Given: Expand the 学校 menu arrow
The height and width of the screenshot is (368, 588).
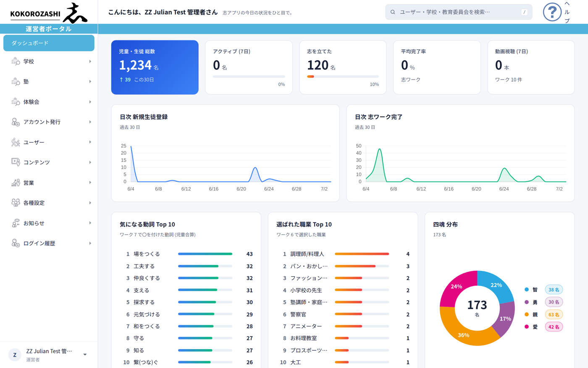Looking at the screenshot, I should (x=90, y=61).
